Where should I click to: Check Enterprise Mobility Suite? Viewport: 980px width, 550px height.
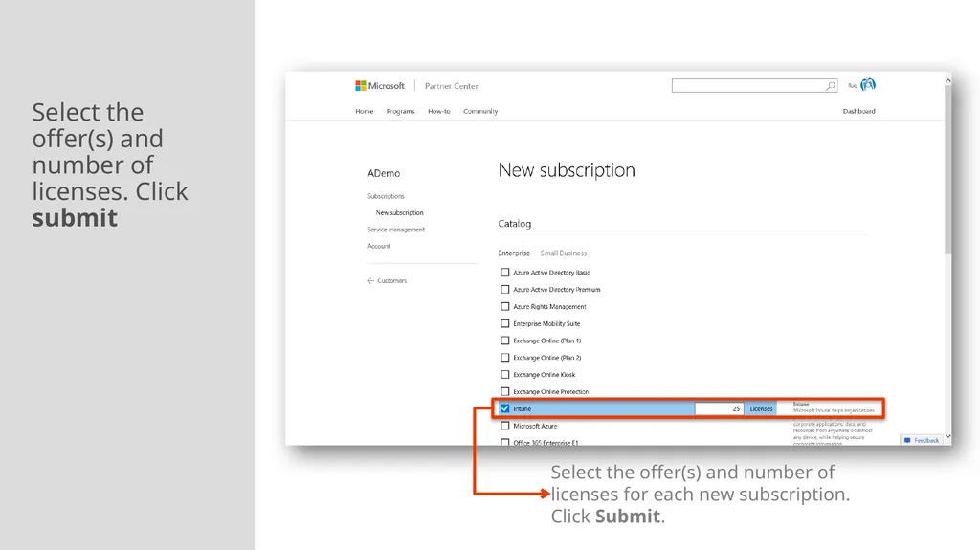click(x=505, y=323)
